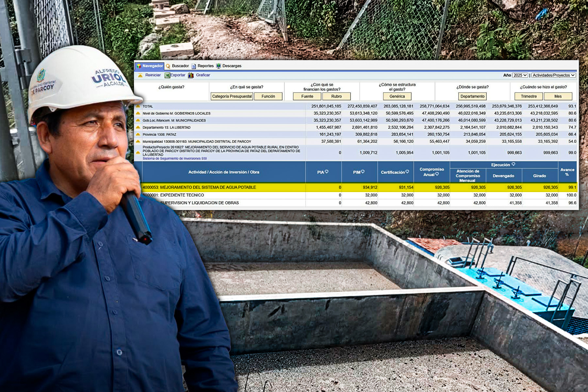
Task: Click the Actividad / Acción de Inversión / Obra header
Action: tap(224, 172)
